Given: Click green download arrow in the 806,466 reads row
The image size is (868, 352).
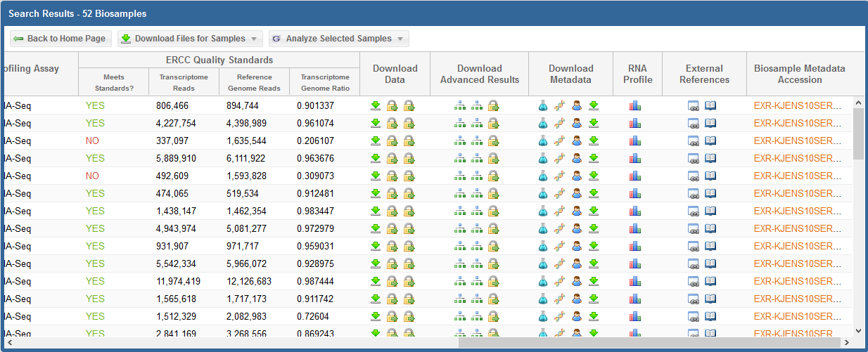Looking at the screenshot, I should (376, 106).
